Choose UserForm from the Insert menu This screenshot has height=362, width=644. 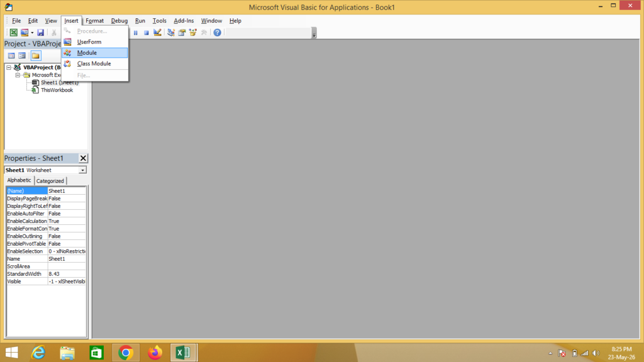click(95, 42)
